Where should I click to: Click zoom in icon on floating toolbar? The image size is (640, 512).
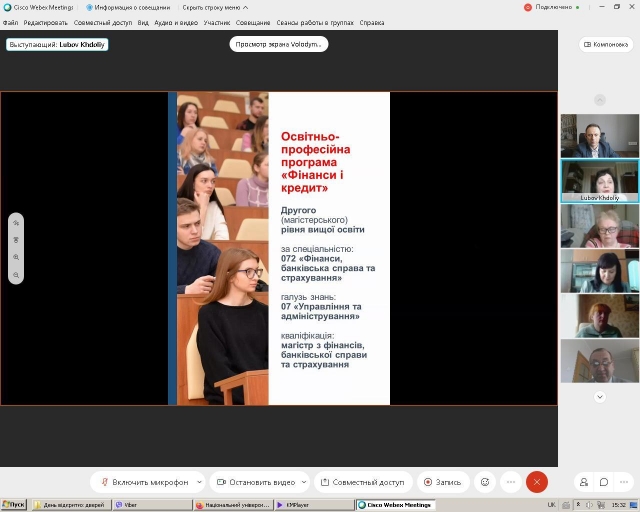[16, 257]
